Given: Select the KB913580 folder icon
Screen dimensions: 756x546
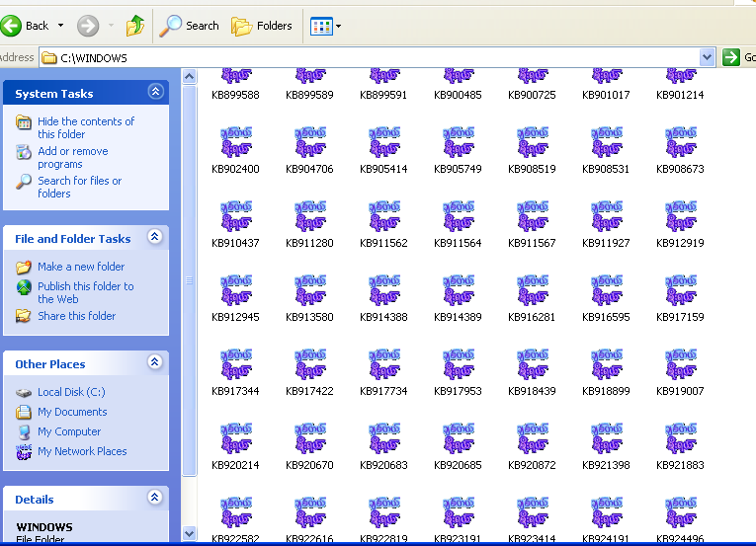Looking at the screenshot, I should 310,290.
